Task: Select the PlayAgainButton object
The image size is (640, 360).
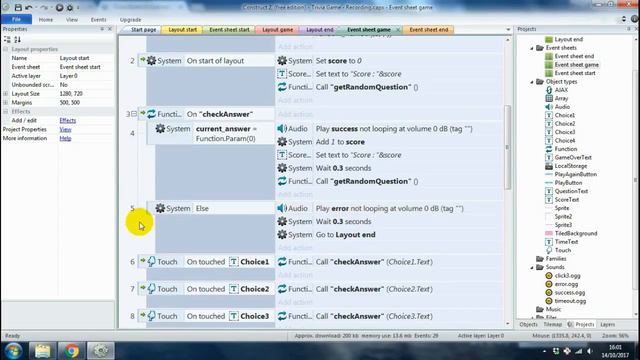Action: 576,174
